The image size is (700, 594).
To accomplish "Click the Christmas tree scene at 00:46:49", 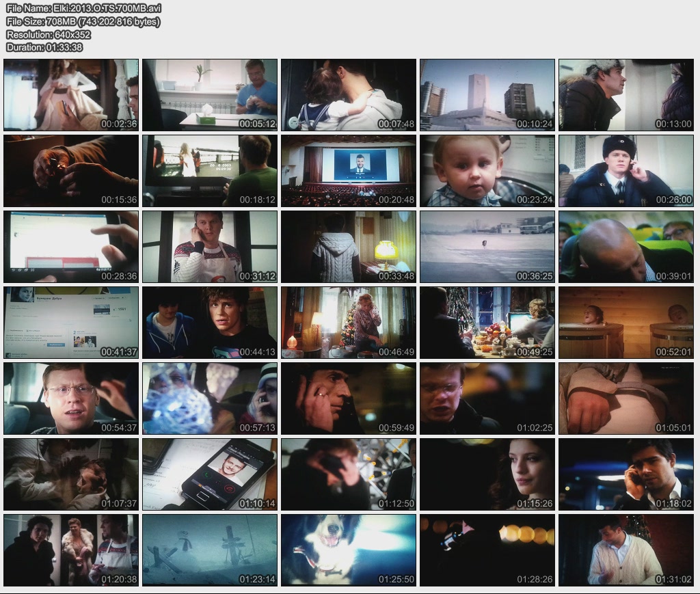I will point(349,323).
